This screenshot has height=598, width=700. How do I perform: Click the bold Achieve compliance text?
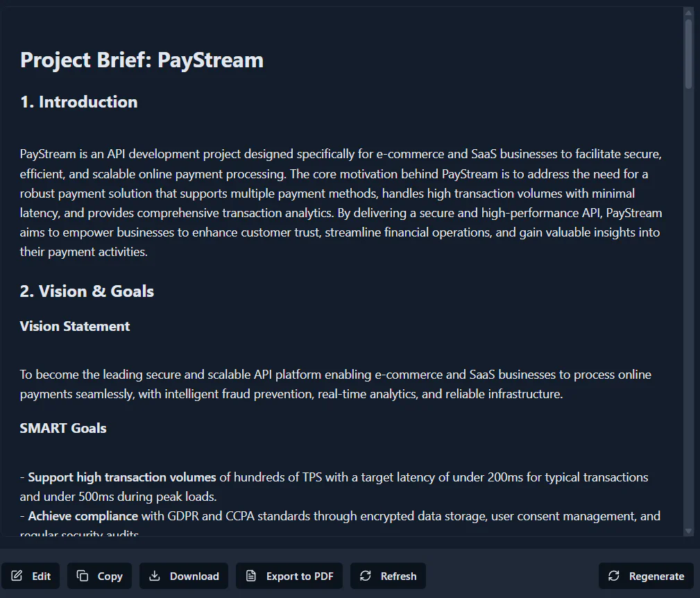pos(83,516)
